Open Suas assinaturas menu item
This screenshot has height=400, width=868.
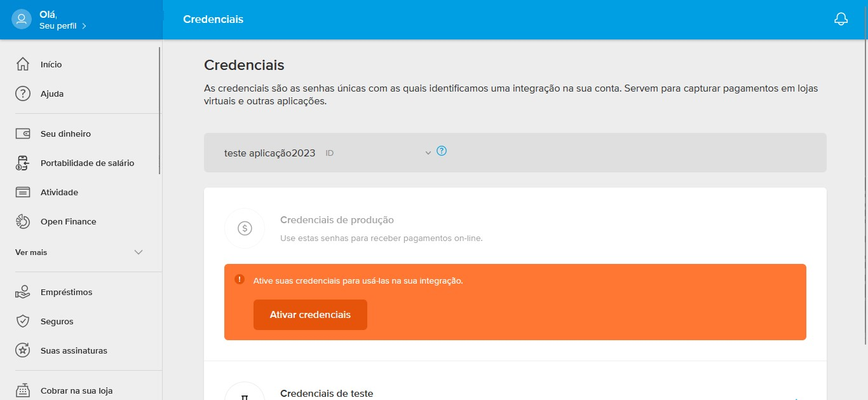[74, 350]
